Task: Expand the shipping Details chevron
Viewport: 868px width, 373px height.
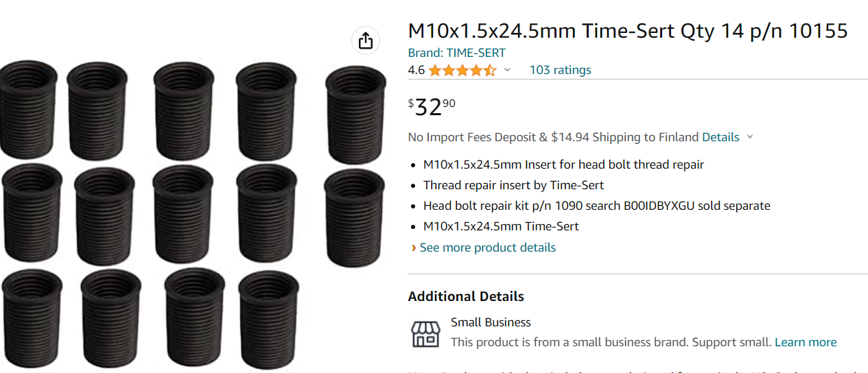Action: 750,137
